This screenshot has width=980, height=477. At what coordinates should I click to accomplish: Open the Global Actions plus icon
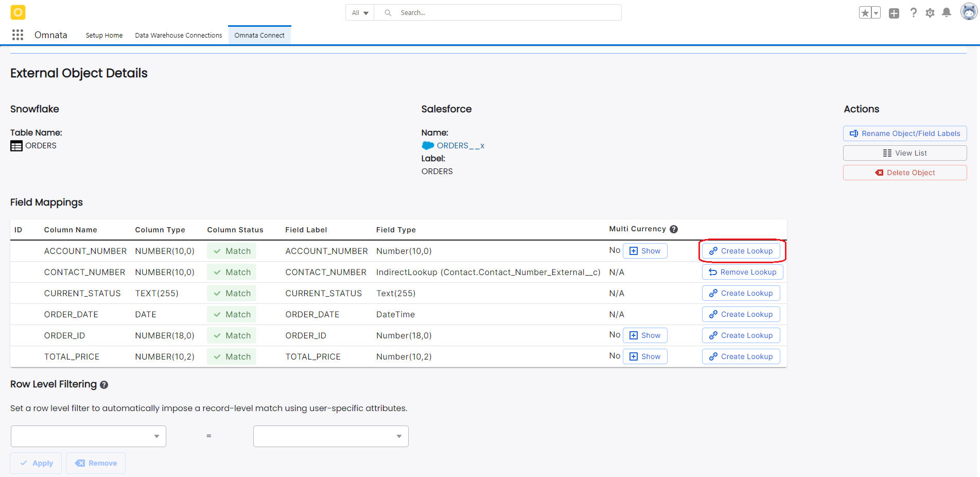pyautogui.click(x=894, y=13)
